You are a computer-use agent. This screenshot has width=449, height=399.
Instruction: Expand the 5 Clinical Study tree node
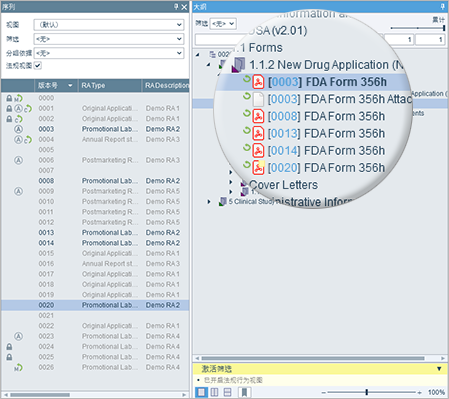coord(209,202)
